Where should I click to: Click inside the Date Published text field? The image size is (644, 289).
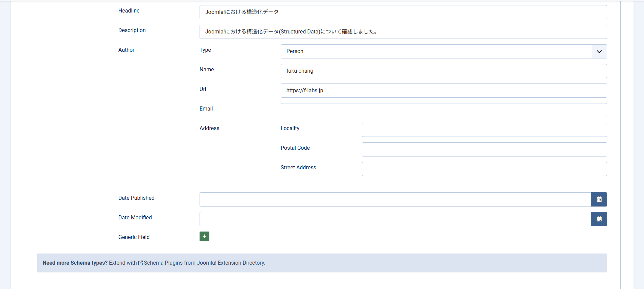point(395,199)
